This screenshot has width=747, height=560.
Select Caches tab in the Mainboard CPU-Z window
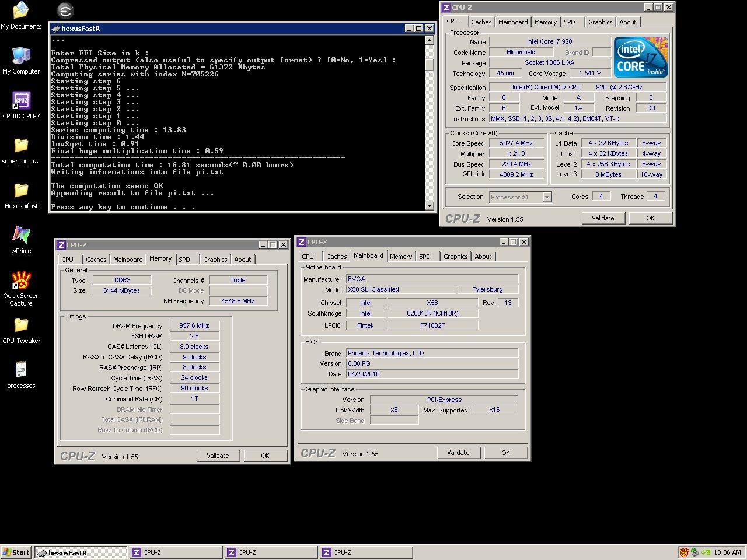pos(336,257)
